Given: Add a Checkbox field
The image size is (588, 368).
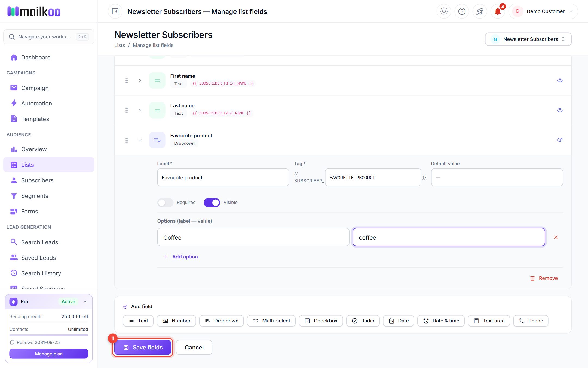Looking at the screenshot, I should coord(321,321).
